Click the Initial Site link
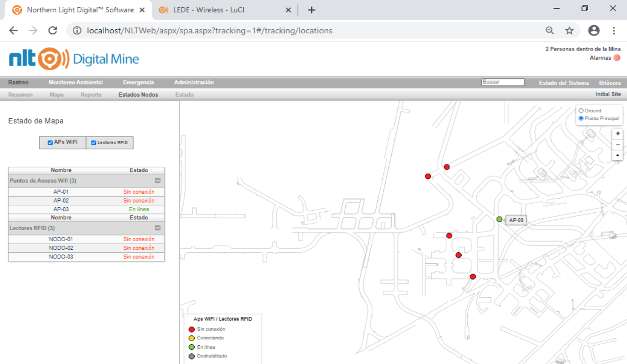The width and height of the screenshot is (627, 364). tap(608, 95)
